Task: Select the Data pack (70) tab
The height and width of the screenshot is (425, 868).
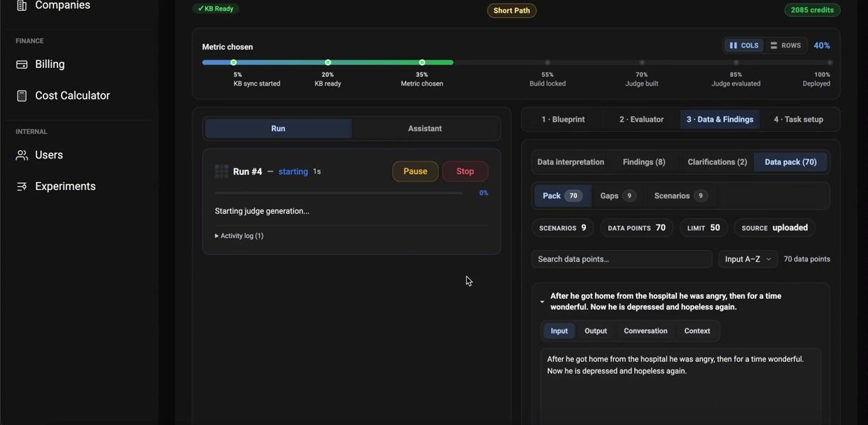Action: 791,162
